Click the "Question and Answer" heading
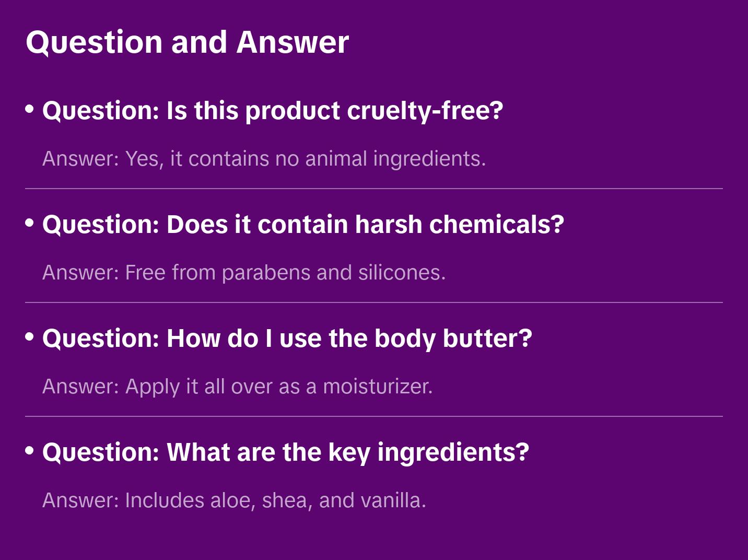Screen dimensions: 748x560 coord(187,42)
